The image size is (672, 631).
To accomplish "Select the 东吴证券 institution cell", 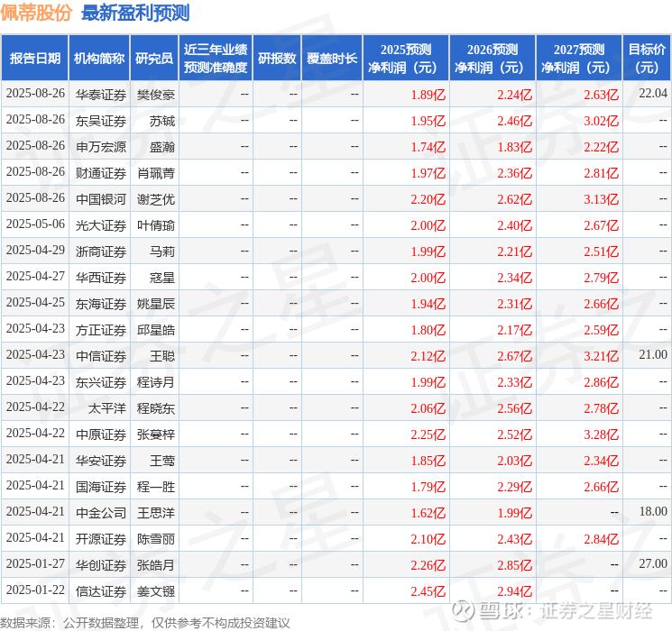I will click(101, 121).
